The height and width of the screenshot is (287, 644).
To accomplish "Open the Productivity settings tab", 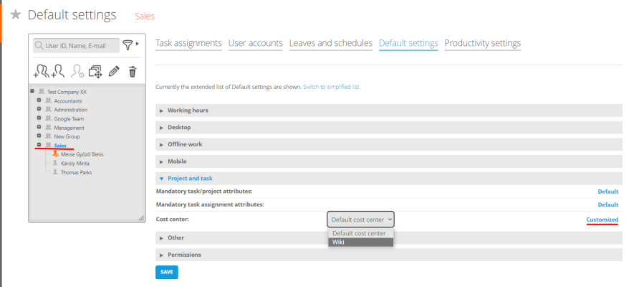I will tap(482, 43).
